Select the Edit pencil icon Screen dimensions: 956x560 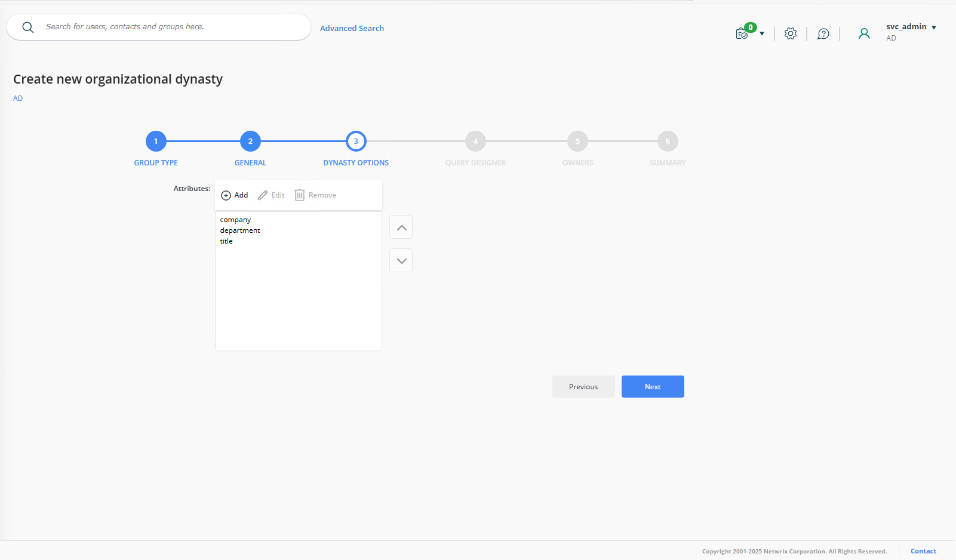point(263,195)
